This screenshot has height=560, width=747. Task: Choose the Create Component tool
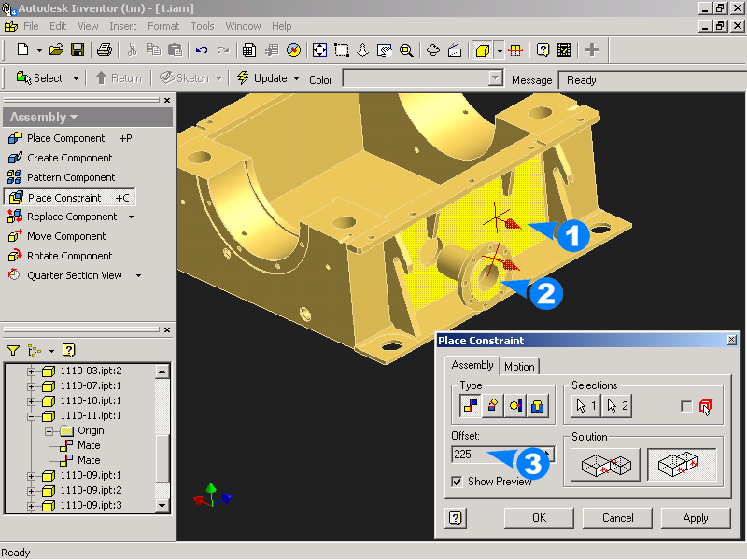coord(61,158)
